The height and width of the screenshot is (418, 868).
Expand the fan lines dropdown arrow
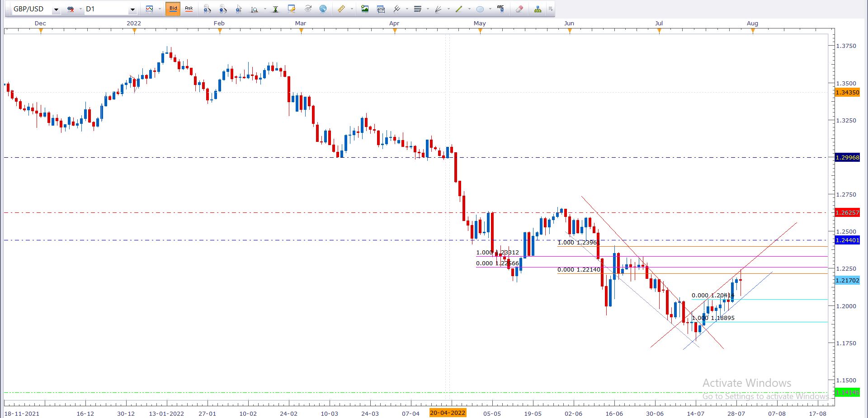pos(448,9)
